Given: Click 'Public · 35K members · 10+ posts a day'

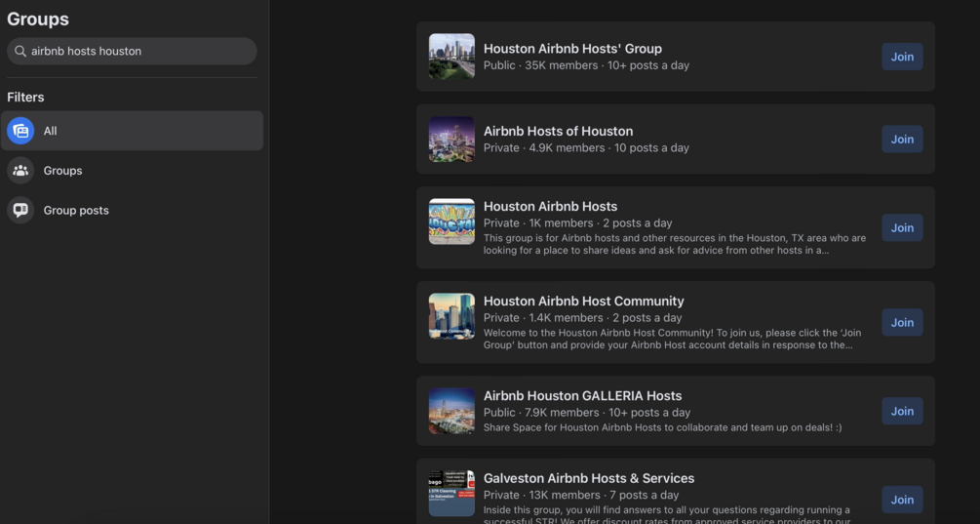Looking at the screenshot, I should 586,65.
